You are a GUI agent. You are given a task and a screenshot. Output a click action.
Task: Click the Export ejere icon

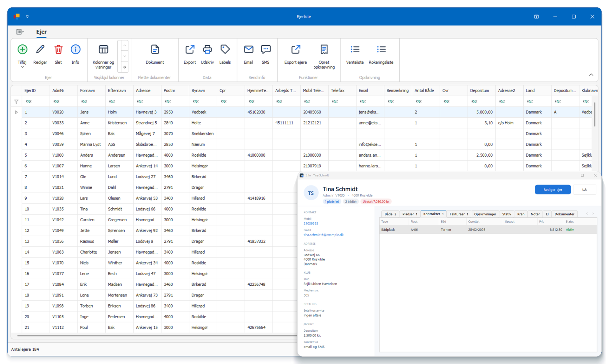click(x=296, y=49)
